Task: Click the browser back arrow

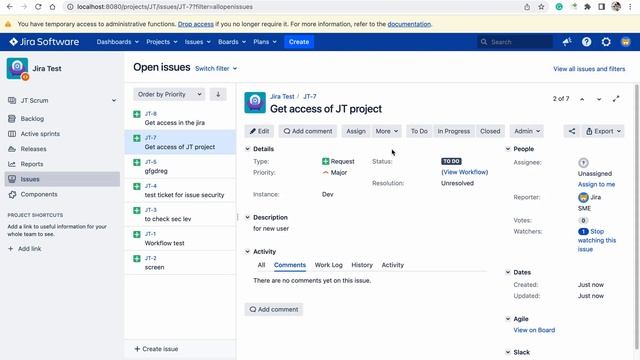Action: click(x=10, y=7)
